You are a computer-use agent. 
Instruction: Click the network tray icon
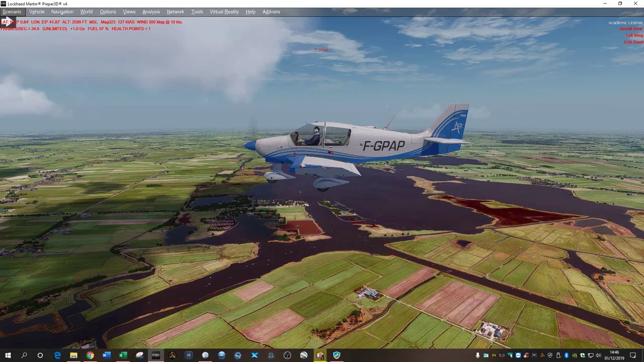(x=591, y=355)
